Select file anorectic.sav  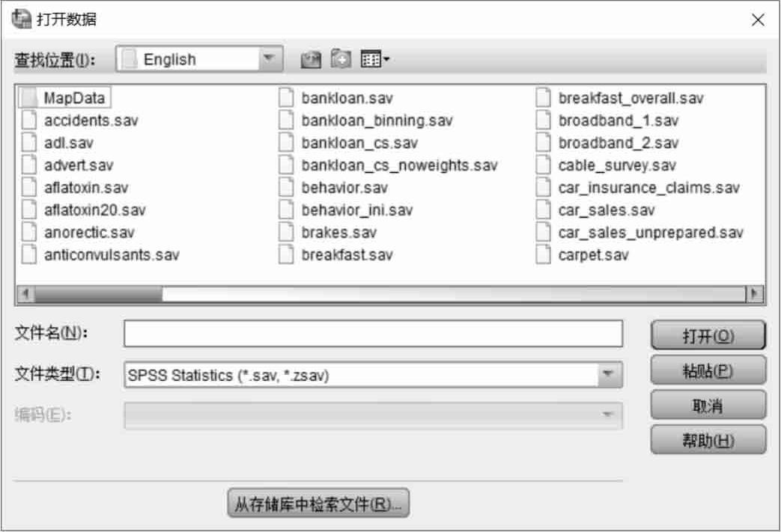click(x=78, y=233)
